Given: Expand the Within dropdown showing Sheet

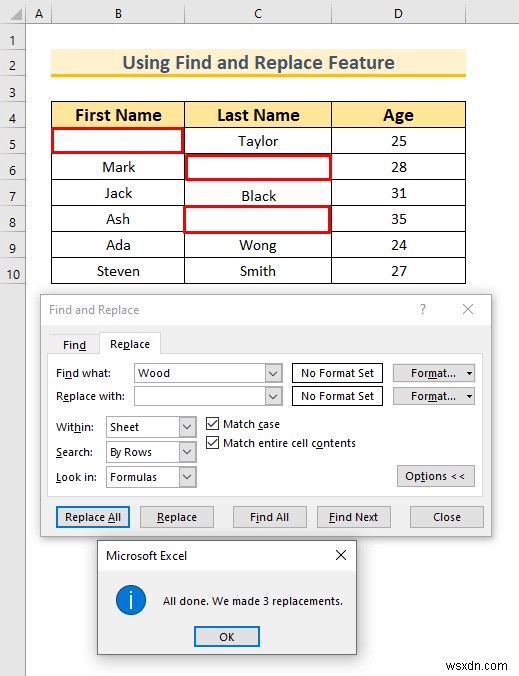Looking at the screenshot, I should [187, 427].
